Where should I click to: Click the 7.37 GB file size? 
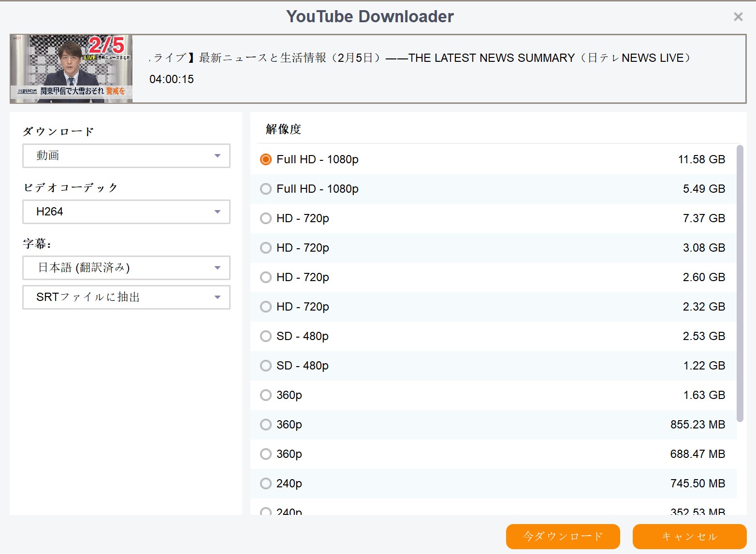pyautogui.click(x=704, y=218)
